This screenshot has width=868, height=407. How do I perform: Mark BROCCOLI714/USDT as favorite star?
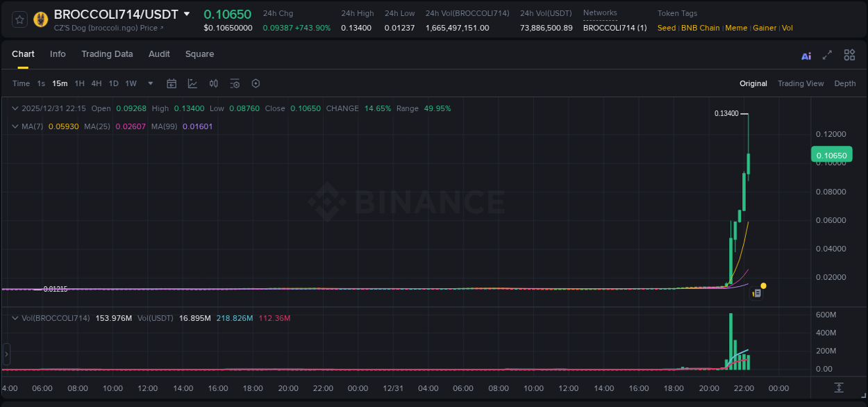(x=19, y=19)
